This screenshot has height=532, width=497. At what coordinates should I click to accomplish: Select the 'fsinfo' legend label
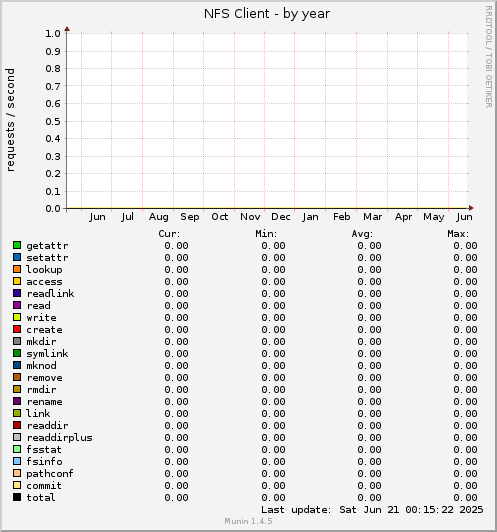pyautogui.click(x=44, y=461)
